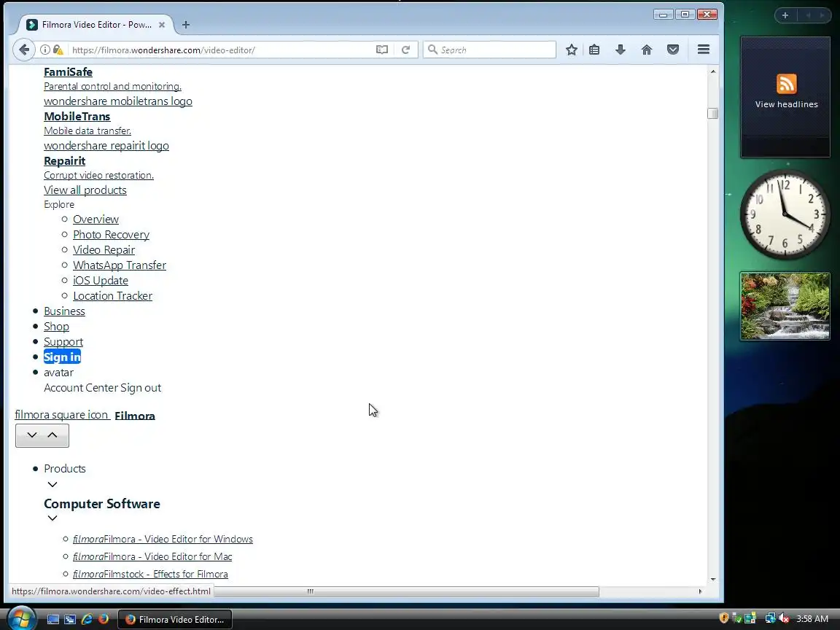Show site information via the info icon

click(x=45, y=50)
